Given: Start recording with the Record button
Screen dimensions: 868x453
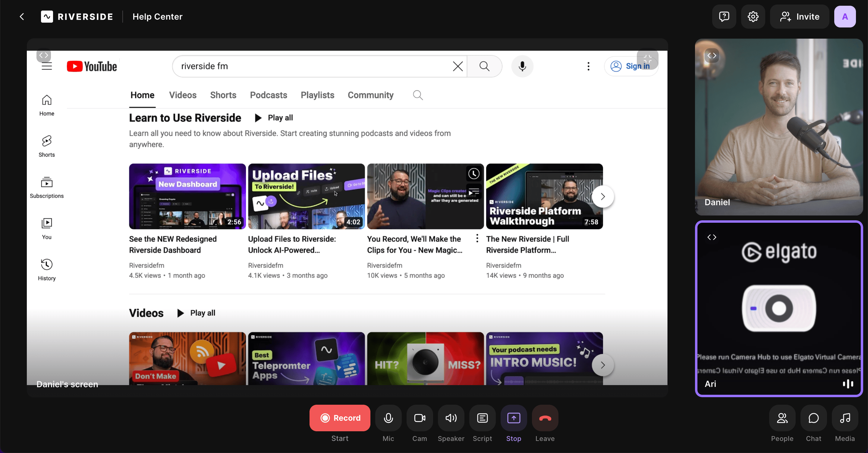Looking at the screenshot, I should [340, 418].
